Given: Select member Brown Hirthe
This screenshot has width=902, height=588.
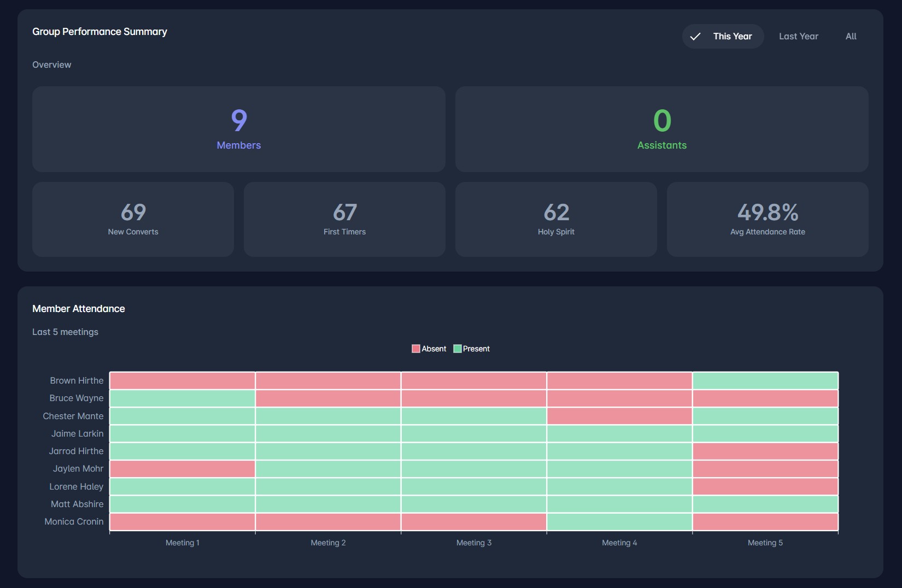Looking at the screenshot, I should click(76, 380).
